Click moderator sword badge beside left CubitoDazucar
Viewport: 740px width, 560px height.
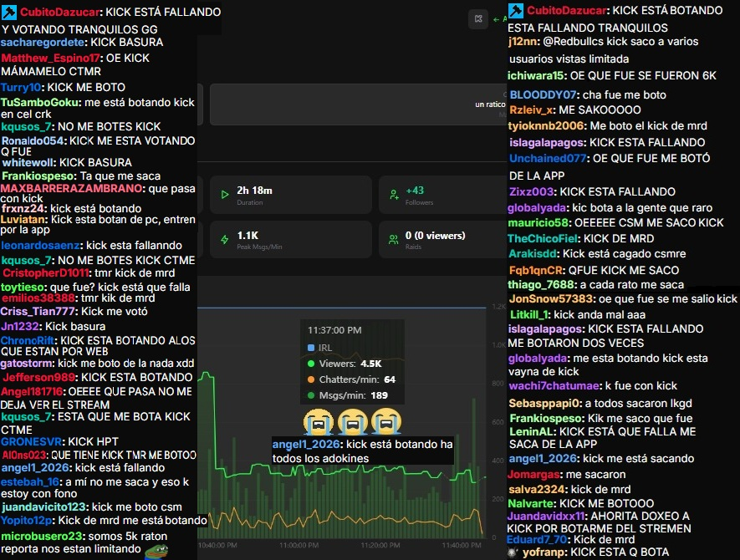[x=9, y=12]
